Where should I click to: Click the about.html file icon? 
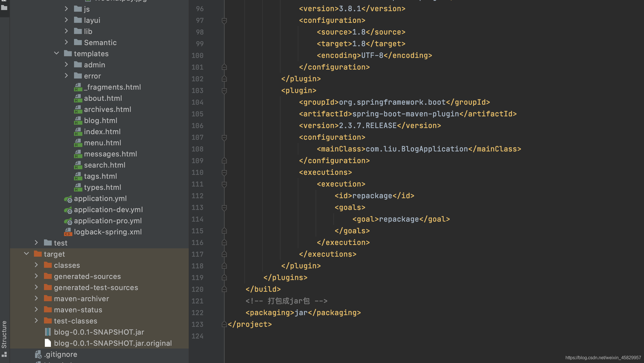[x=78, y=98]
